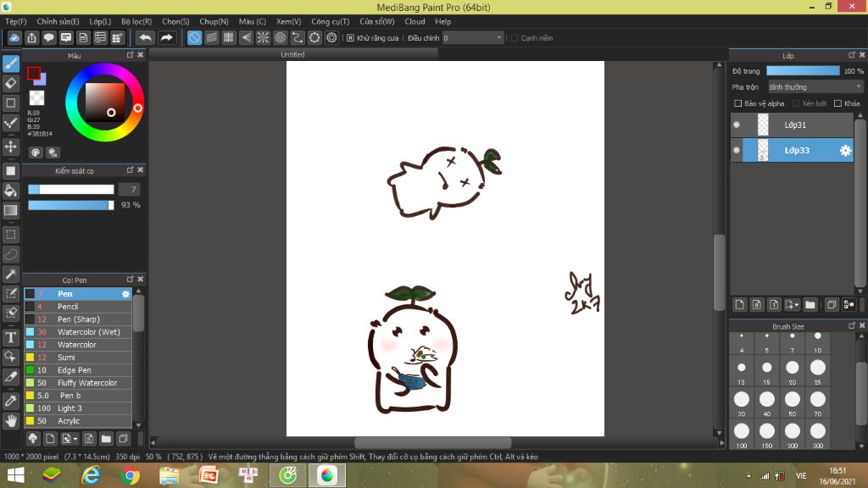Screen dimensions: 868x488
Task: Open Chrome from the taskbar
Action: [130, 475]
